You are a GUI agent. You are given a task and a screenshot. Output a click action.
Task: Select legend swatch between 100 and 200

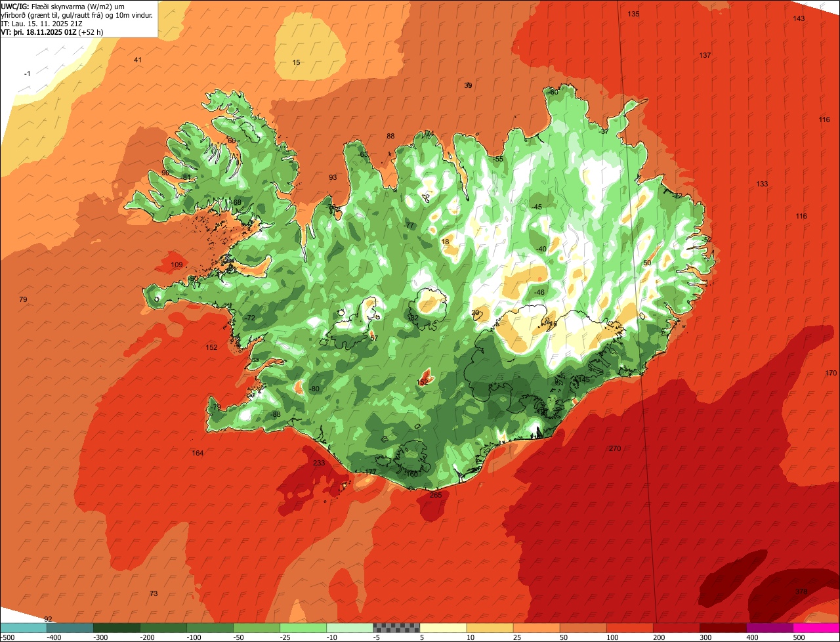coord(629,628)
